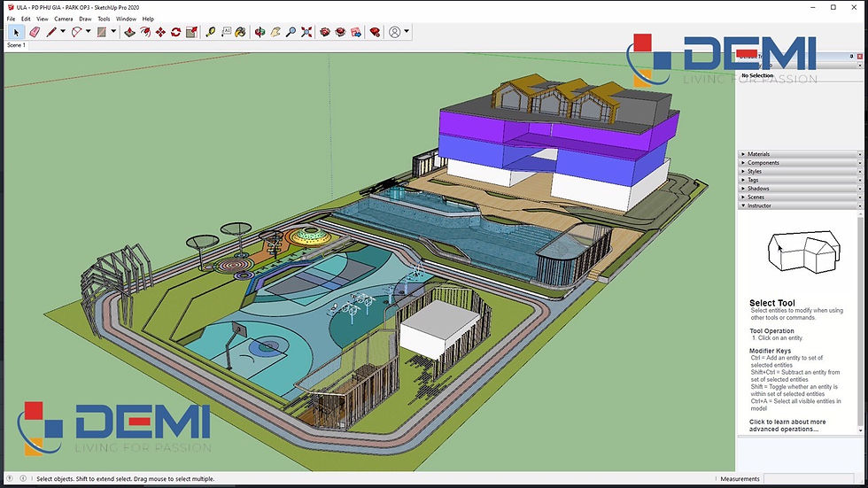868x488 pixels.
Task: Open the user account dropdown arrow
Action: pyautogui.click(x=407, y=32)
